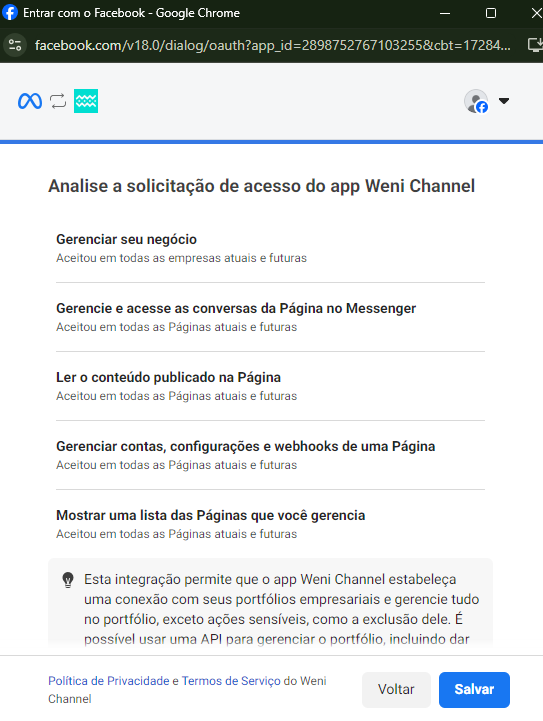
Task: Click the Facebook favicon in title bar
Action: pos(10,12)
